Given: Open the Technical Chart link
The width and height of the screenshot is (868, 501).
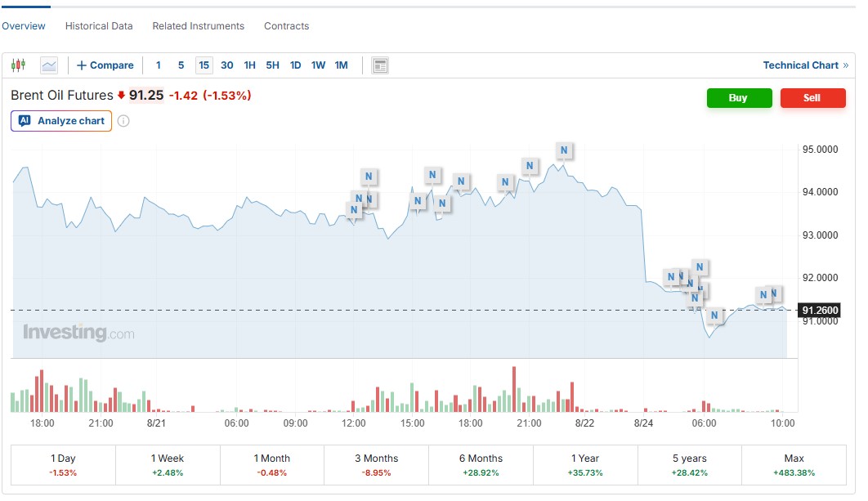Looking at the screenshot, I should click(x=805, y=65).
